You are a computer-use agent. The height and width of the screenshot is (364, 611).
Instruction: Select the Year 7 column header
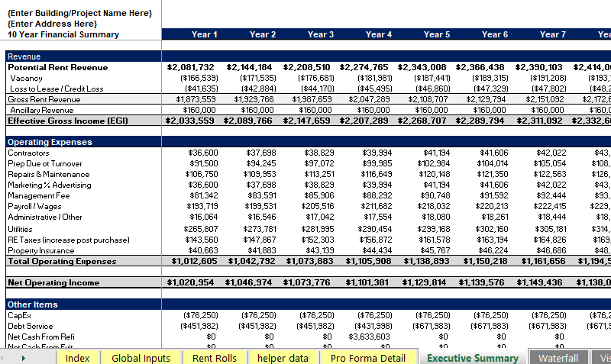(x=552, y=34)
